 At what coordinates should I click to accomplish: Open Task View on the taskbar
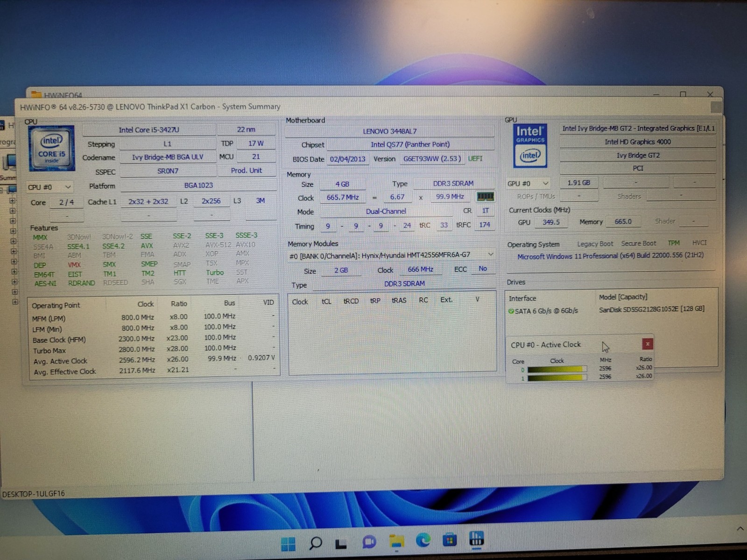click(x=341, y=543)
